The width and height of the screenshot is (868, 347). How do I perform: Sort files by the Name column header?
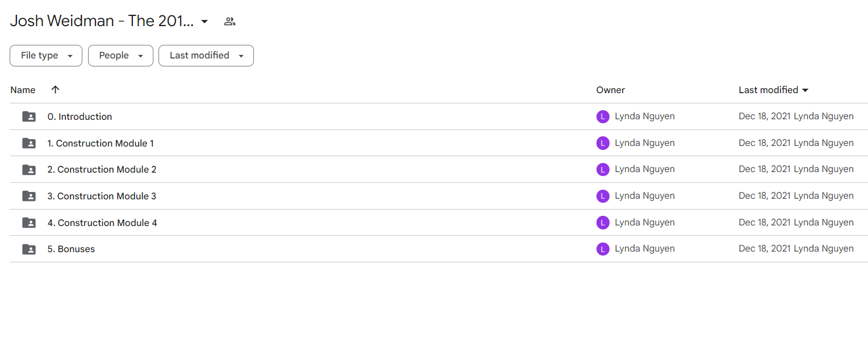[x=23, y=90]
